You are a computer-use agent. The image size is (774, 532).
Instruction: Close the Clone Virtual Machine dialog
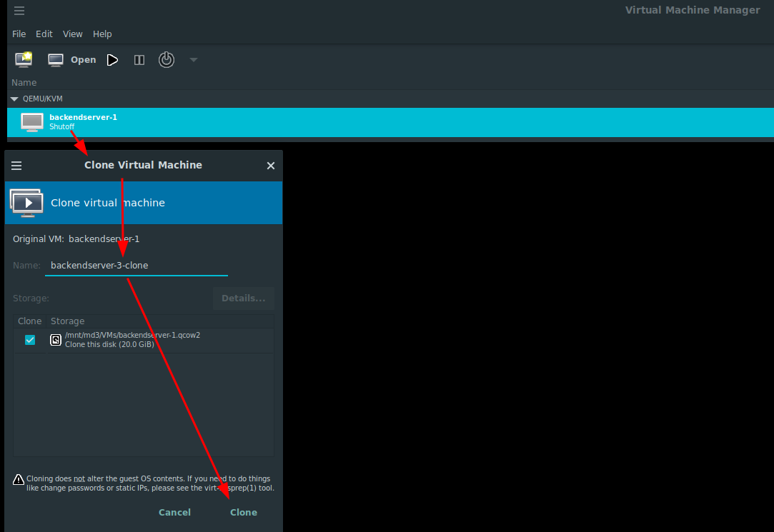270,166
